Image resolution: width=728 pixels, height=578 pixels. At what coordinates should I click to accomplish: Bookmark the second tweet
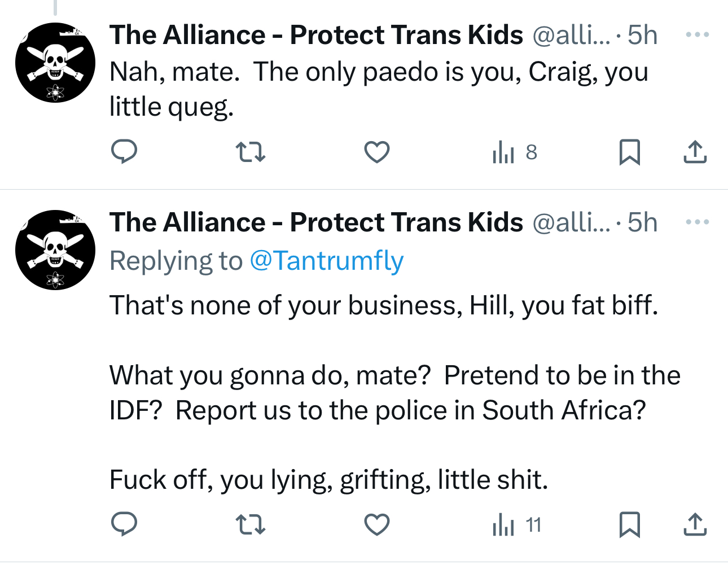click(629, 525)
